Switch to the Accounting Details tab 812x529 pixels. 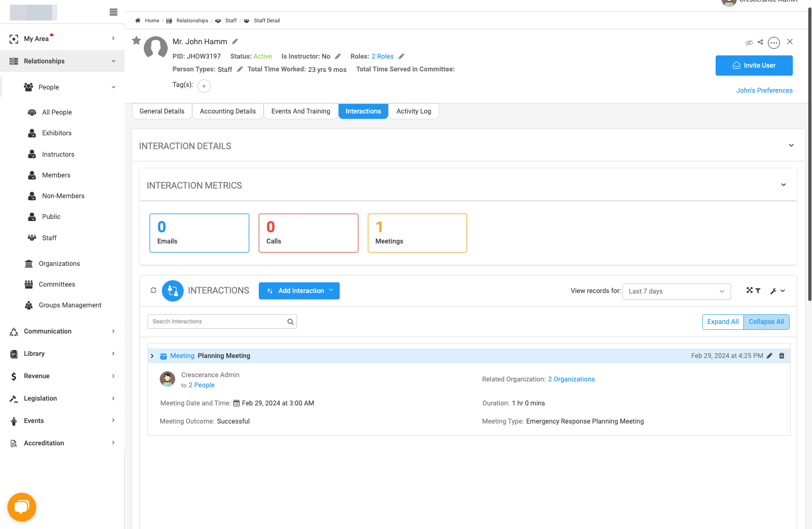tap(228, 111)
